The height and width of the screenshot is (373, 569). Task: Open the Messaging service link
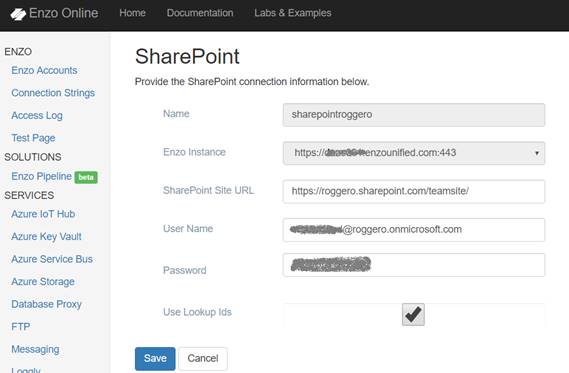35,349
